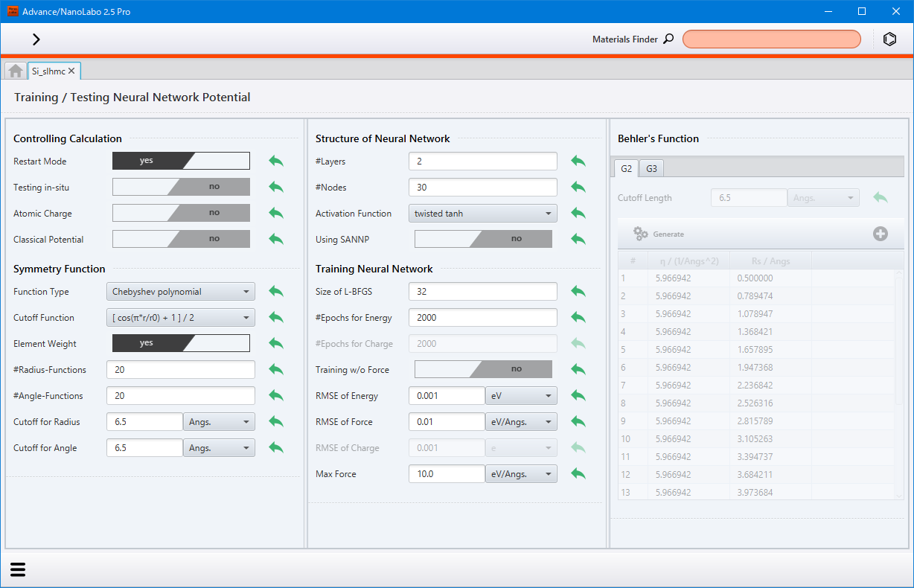Viewport: 914px width, 588px height.
Task: Click the #Epochs for Energy field
Action: coord(483,317)
